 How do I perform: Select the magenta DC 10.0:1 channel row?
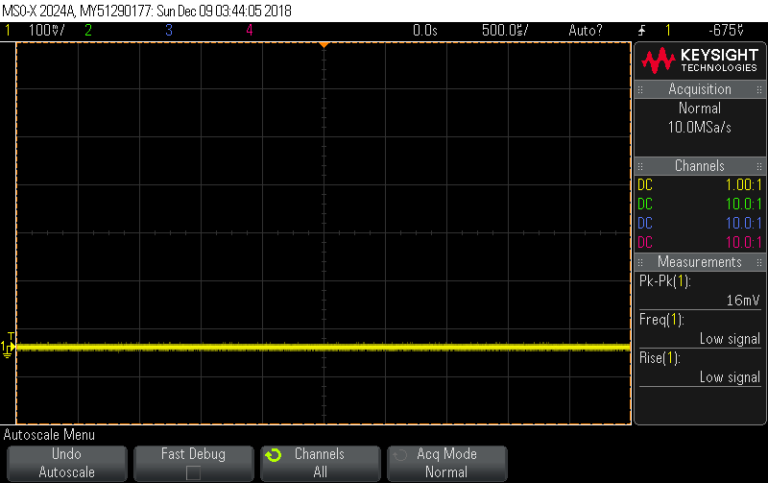click(x=700, y=242)
